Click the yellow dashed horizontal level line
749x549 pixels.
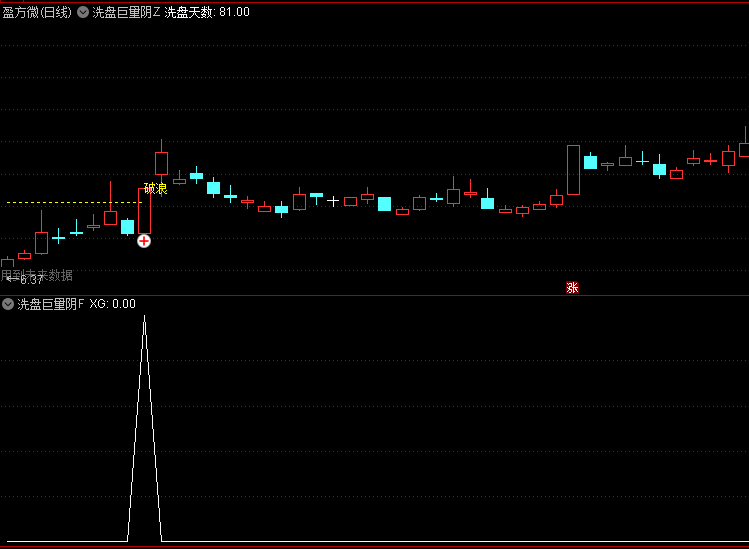pyautogui.click(x=75, y=203)
